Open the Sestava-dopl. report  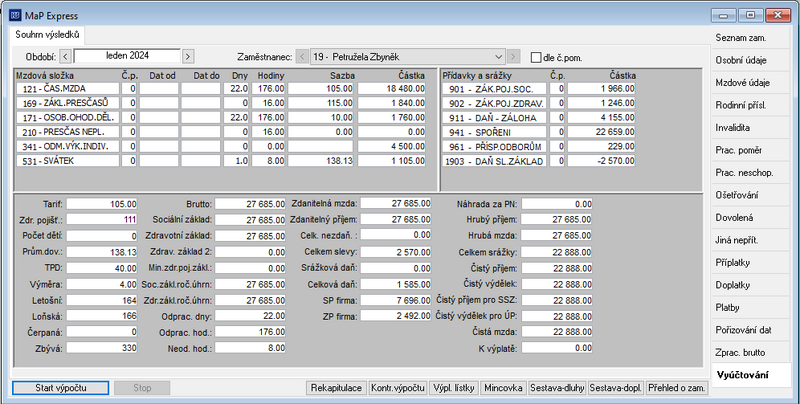coord(616,388)
